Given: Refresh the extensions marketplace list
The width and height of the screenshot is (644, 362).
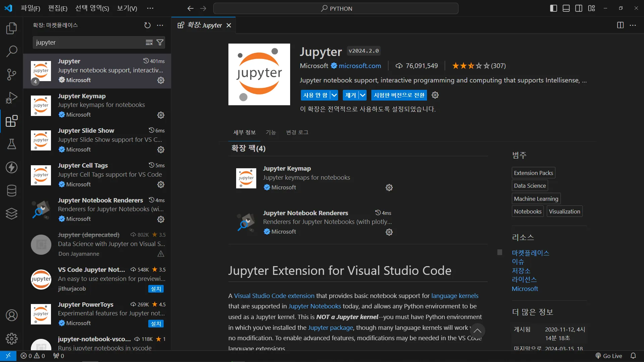Looking at the screenshot, I should pyautogui.click(x=147, y=25).
